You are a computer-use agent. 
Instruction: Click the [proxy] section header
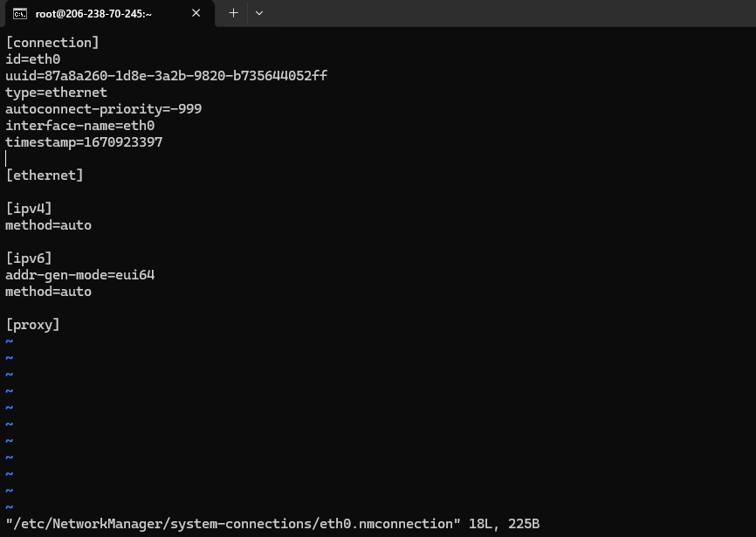tap(32, 325)
